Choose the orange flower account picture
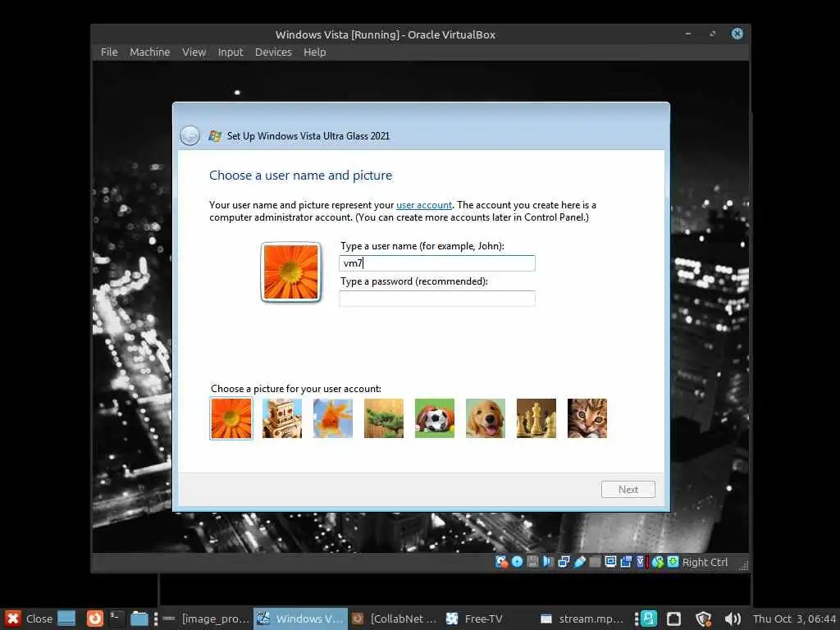 pos(231,418)
